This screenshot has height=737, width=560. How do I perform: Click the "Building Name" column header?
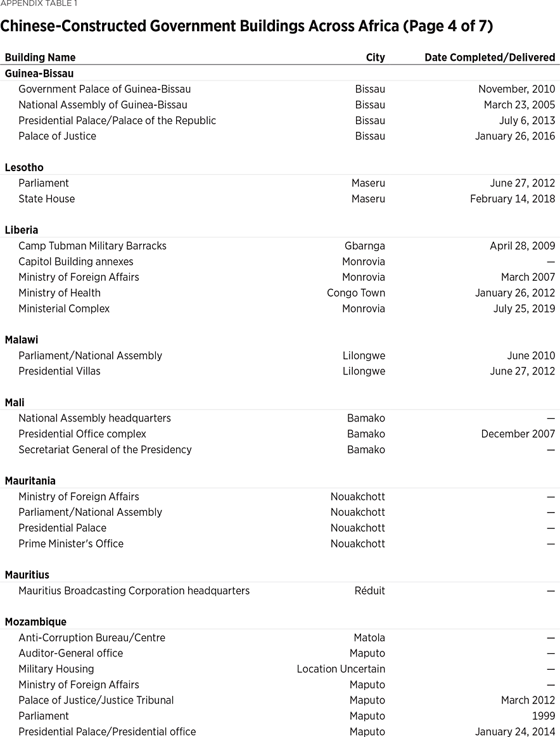click(40, 58)
